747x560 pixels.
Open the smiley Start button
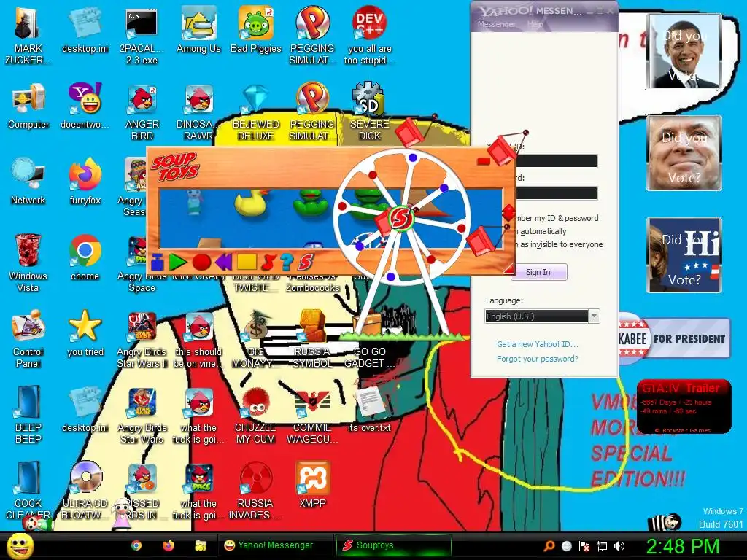point(20,545)
